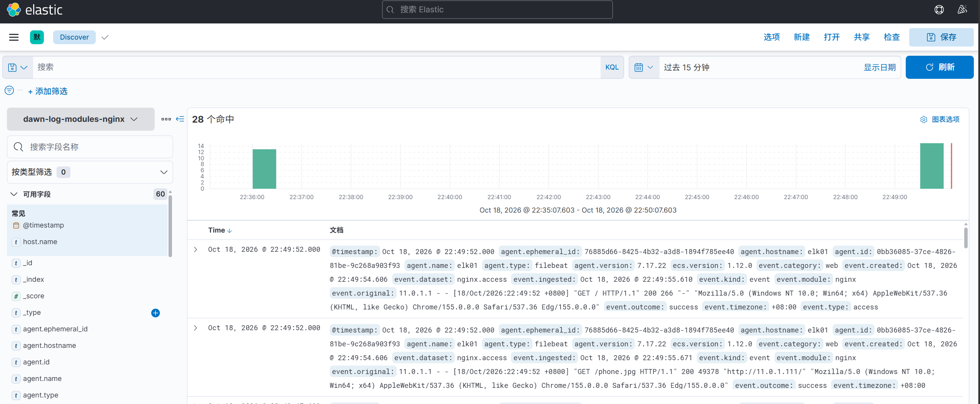This screenshot has width=980, height=404.
Task: Collapse the 可用字段 section
Action: point(14,194)
